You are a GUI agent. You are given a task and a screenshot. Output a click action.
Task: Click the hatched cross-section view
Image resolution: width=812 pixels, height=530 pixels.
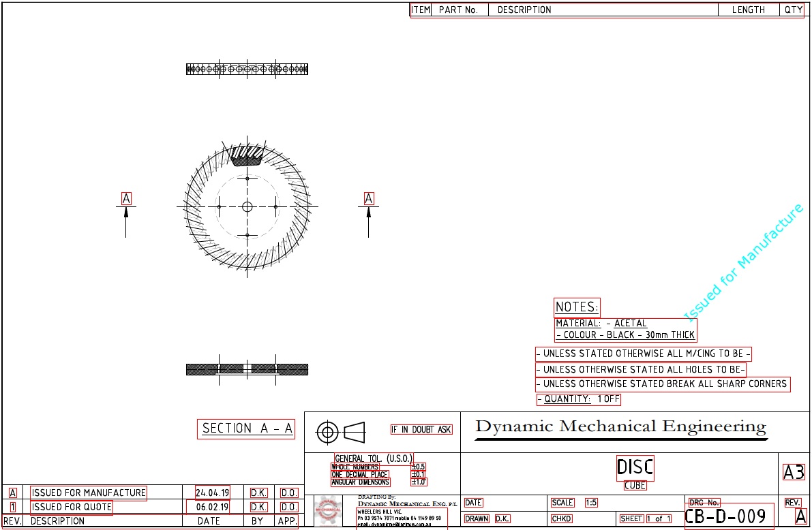click(x=247, y=369)
